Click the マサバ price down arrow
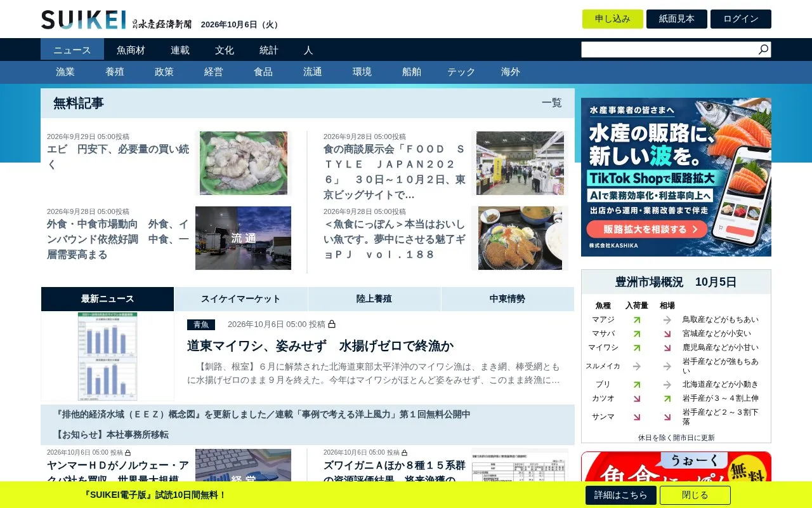This screenshot has height=508, width=812. coord(667,334)
